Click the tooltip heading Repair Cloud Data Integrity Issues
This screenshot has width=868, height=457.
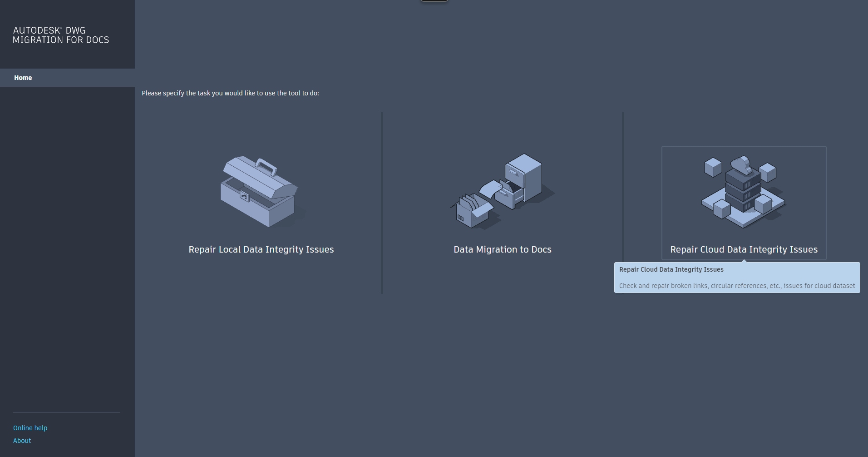[671, 269]
